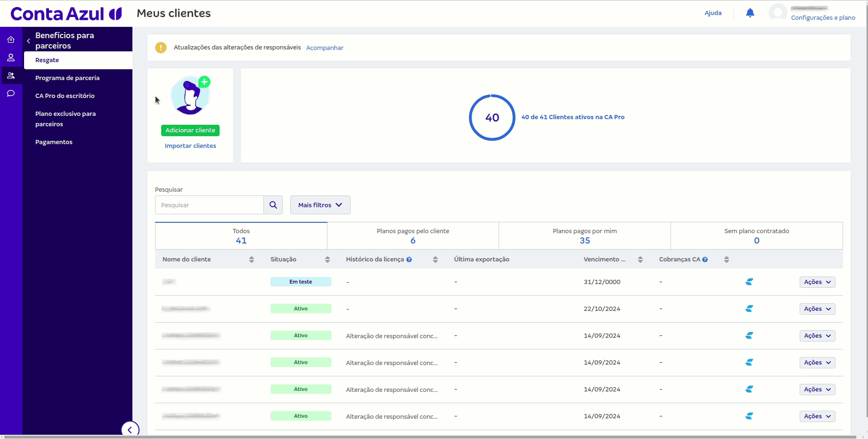Click the Ativo badge in 22/10/2024 row
Viewport: 868px width, 439px height.
(x=301, y=309)
